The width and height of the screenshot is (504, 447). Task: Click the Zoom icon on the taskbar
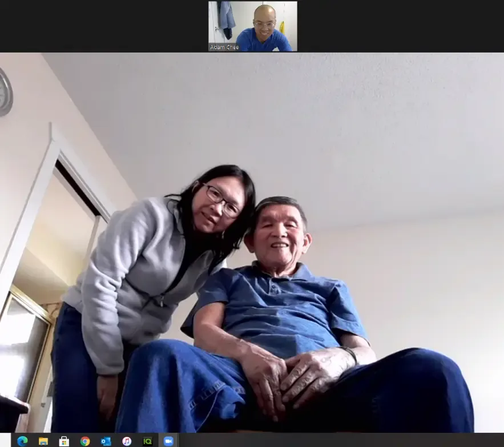point(168,441)
